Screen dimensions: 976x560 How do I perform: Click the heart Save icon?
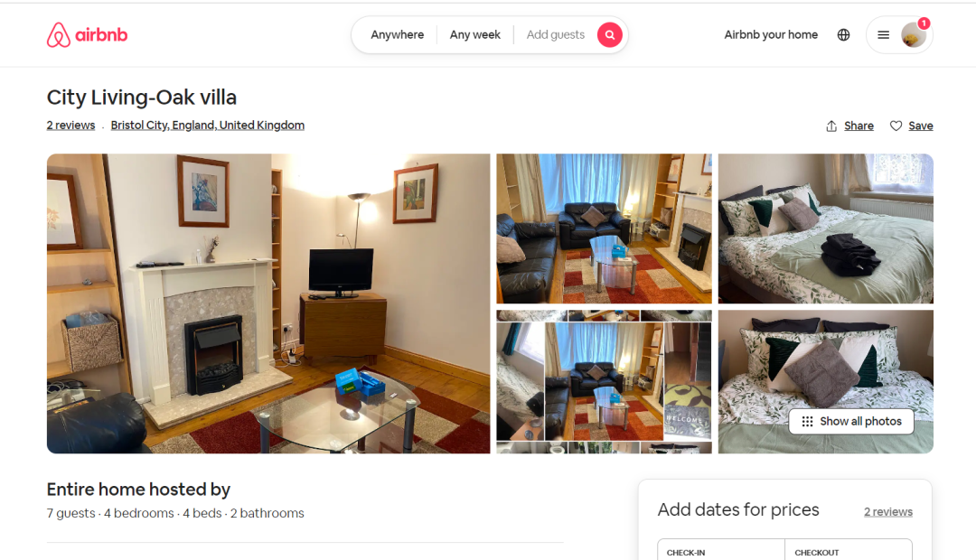pyautogui.click(x=896, y=126)
